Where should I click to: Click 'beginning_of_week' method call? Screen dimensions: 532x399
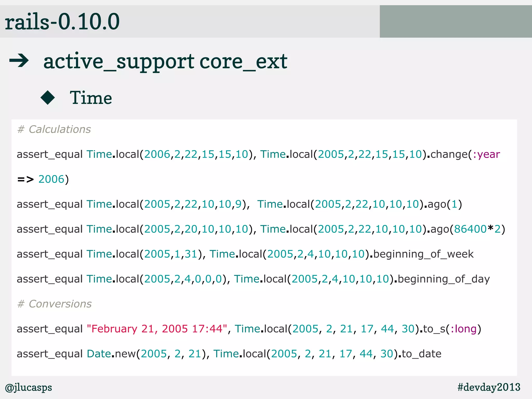pyautogui.click(x=423, y=254)
